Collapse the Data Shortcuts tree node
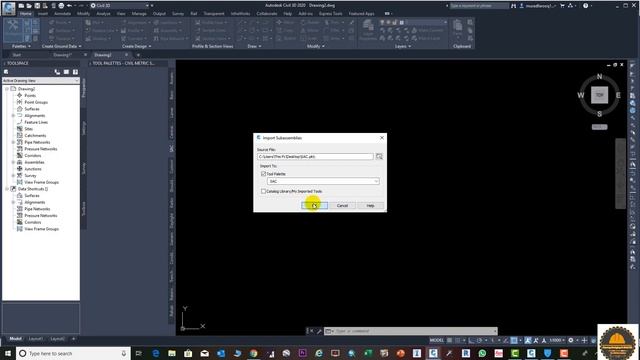Image resolution: width=640 pixels, height=360 pixels. (x=7, y=189)
